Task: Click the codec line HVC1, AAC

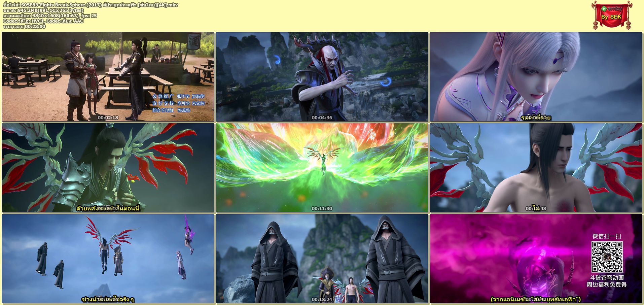Action: pos(43,21)
